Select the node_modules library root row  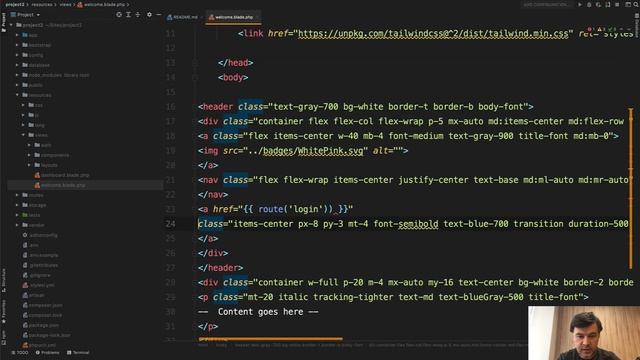[85, 75]
